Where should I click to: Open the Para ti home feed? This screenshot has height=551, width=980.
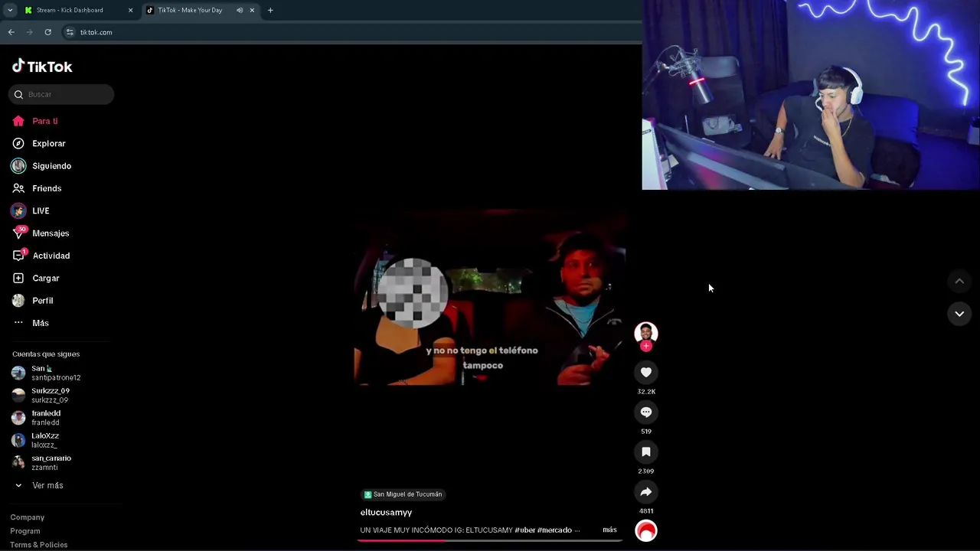tap(35, 121)
